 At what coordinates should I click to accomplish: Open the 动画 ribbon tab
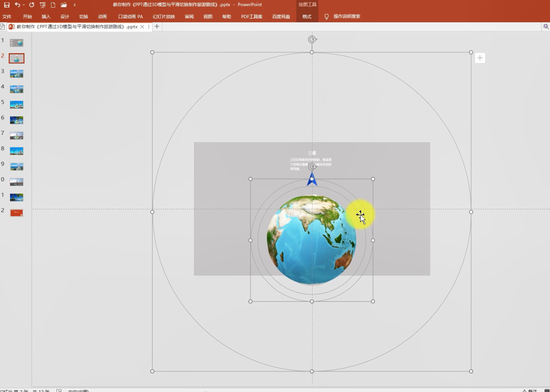(x=102, y=16)
